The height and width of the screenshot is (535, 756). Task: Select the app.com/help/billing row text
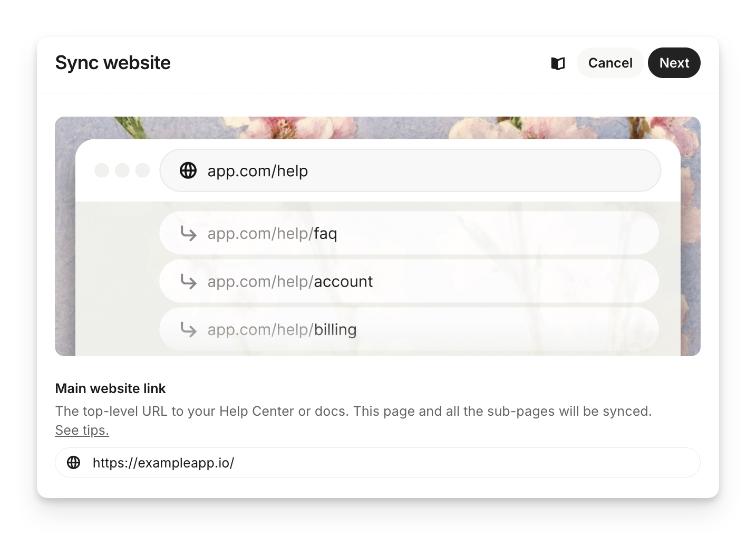coord(282,329)
